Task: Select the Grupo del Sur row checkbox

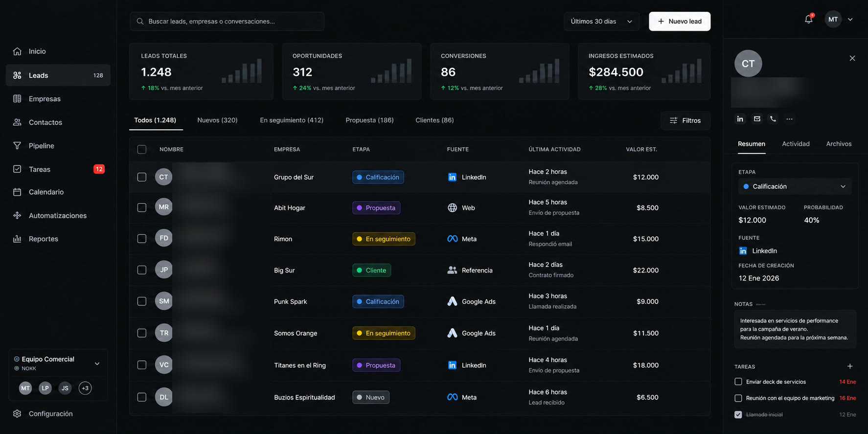Action: click(x=142, y=177)
